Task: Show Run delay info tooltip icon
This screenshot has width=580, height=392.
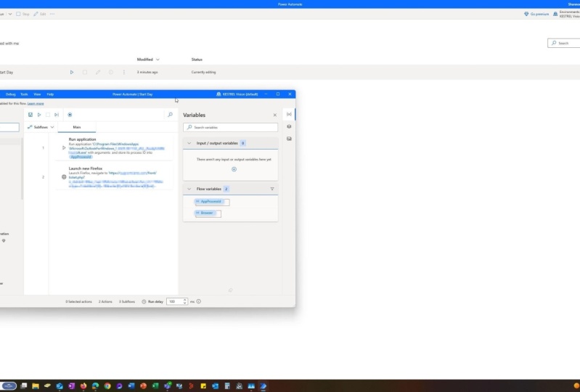Action: click(x=199, y=301)
